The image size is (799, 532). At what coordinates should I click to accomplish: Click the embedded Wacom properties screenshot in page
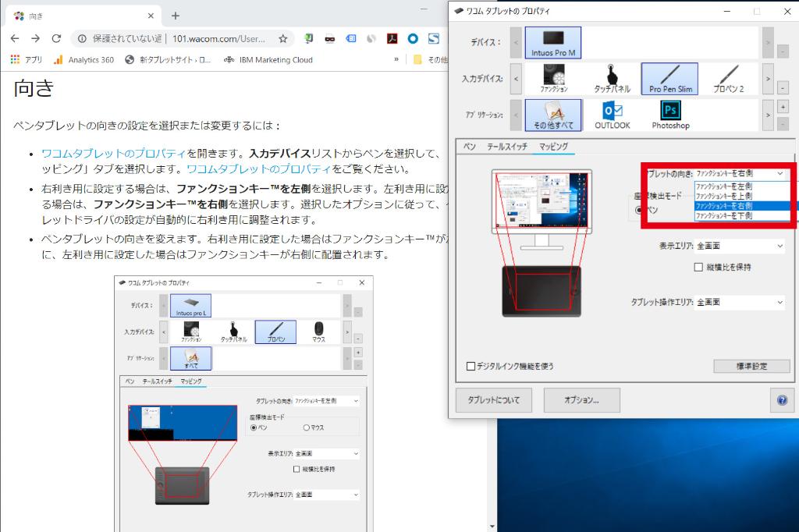point(243,404)
